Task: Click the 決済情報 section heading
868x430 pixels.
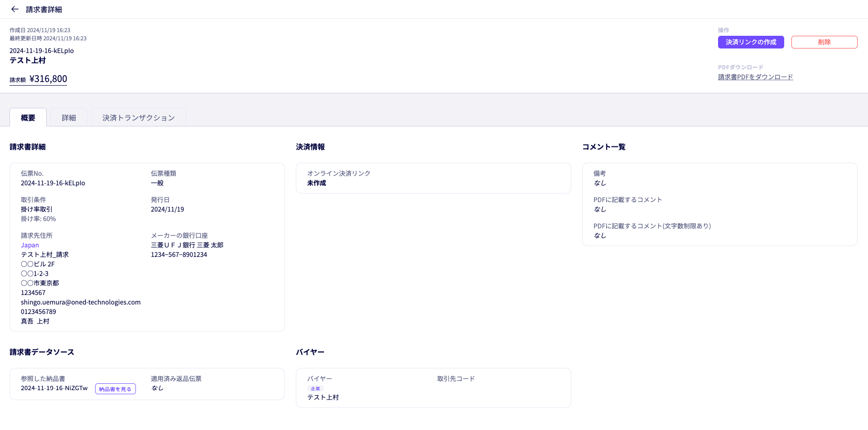Action: (310, 147)
